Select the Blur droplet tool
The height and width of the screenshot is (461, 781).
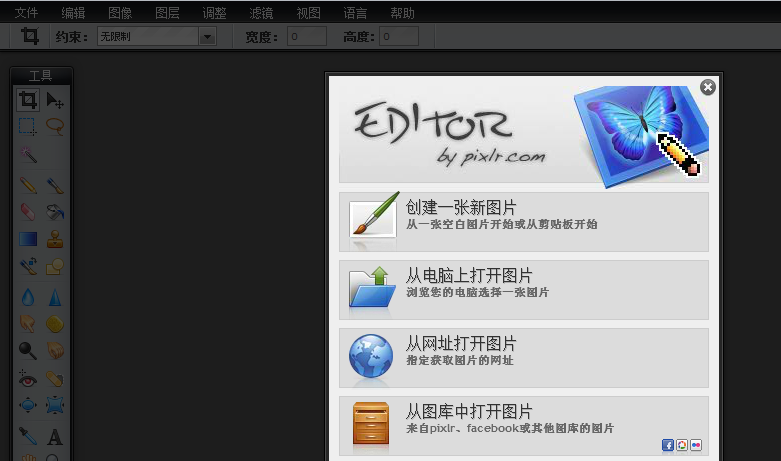[x=28, y=297]
